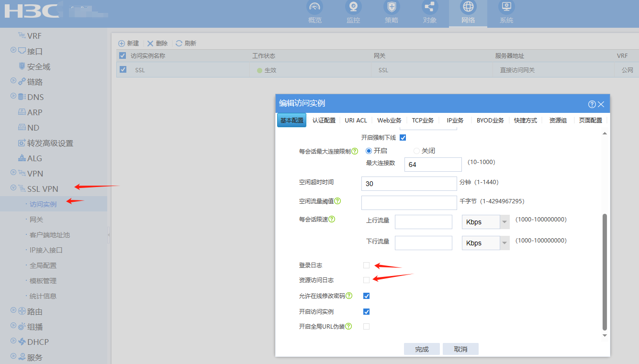Open 客户端地址池 in the sidebar

50,235
